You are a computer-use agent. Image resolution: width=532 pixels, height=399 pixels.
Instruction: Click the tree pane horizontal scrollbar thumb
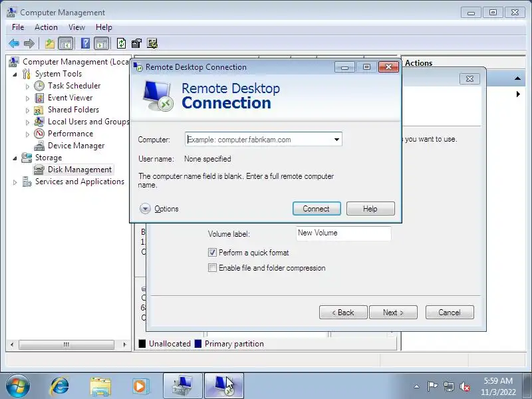click(x=66, y=344)
